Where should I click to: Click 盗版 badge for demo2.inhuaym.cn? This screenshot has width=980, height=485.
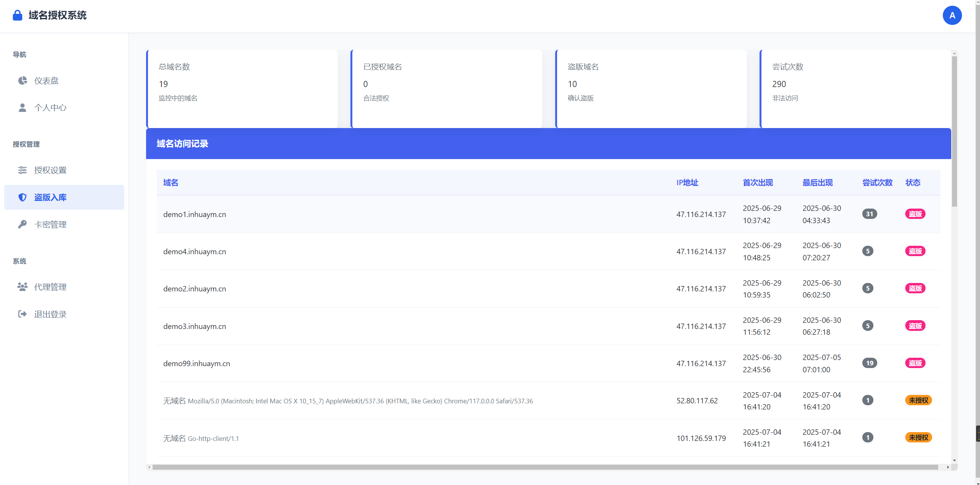[915, 288]
